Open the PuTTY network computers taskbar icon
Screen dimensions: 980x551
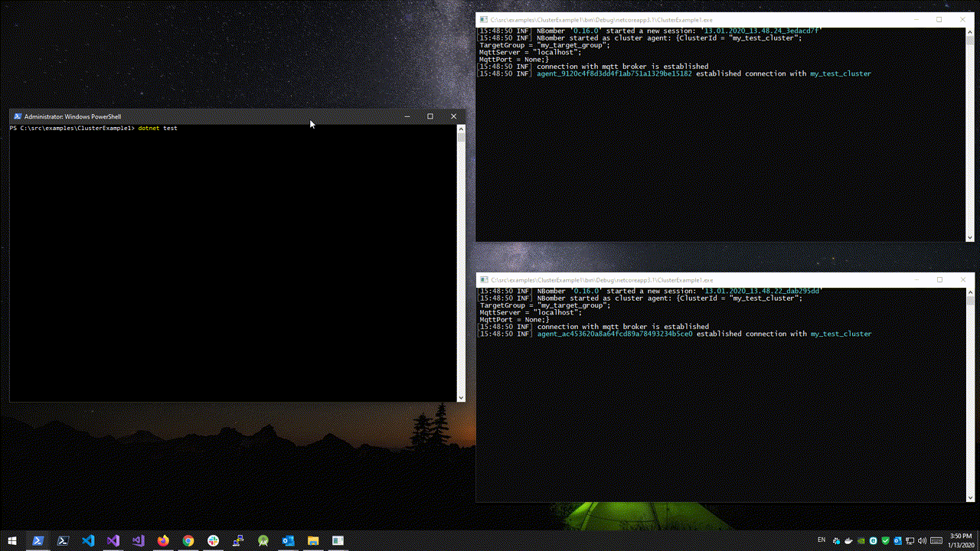[x=238, y=540]
